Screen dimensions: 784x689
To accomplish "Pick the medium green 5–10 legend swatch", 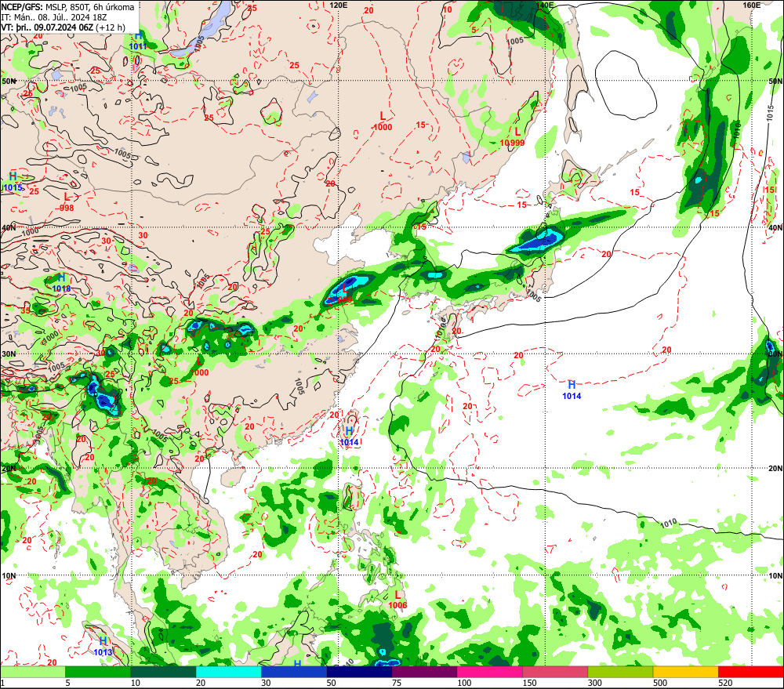I will click(98, 672).
